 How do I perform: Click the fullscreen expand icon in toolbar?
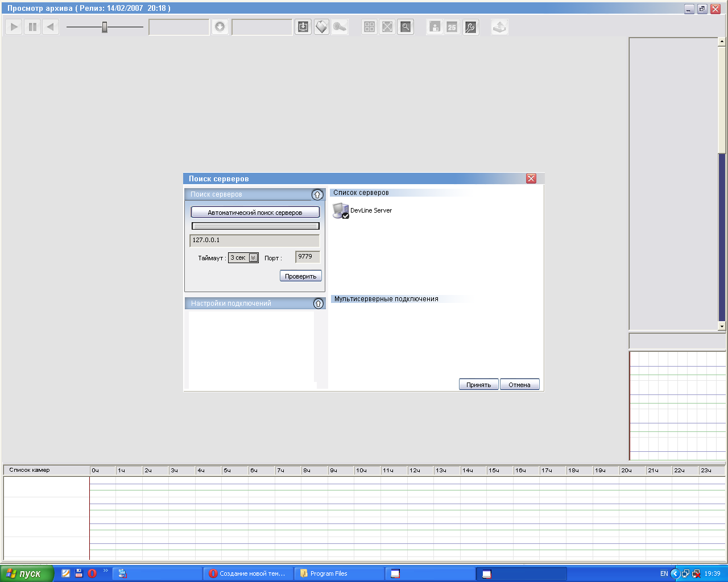pos(387,27)
